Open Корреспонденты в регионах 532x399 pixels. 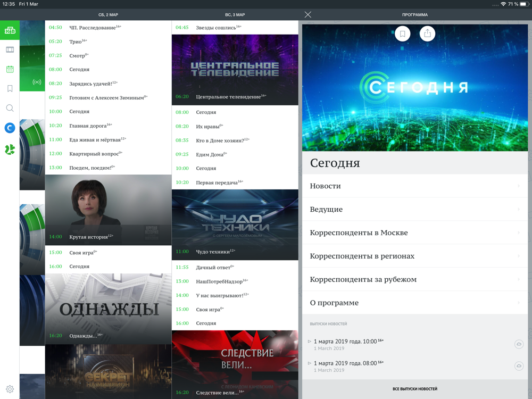[x=414, y=256]
